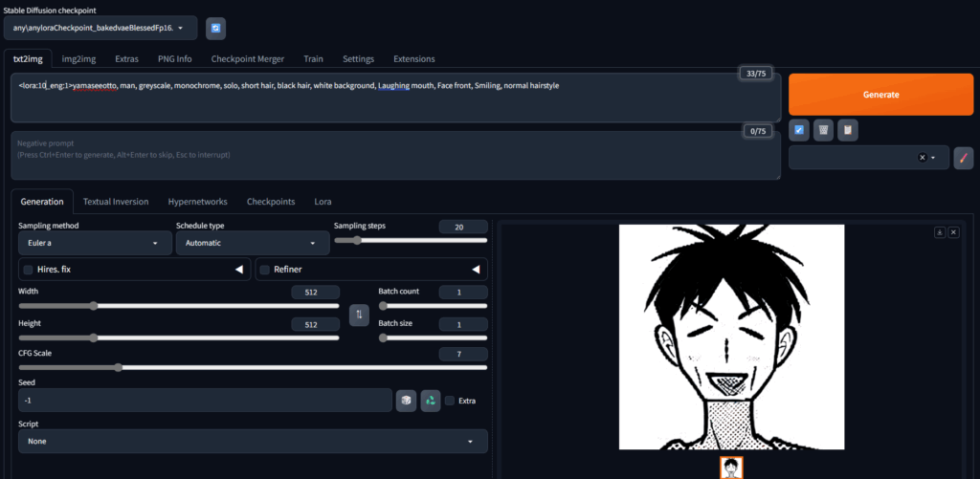Screen dimensions: 980x479
Task: Click the dice to randomize seed
Action: 406,401
